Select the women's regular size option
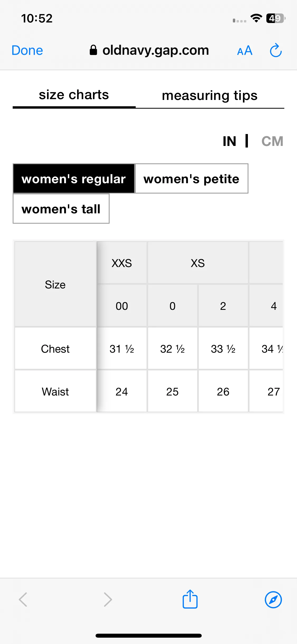The image size is (297, 644). tap(74, 179)
